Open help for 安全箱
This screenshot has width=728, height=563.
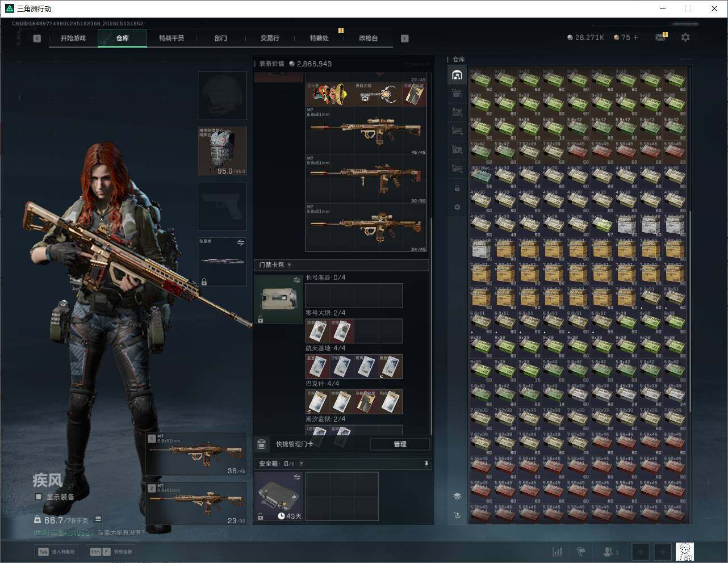click(301, 464)
